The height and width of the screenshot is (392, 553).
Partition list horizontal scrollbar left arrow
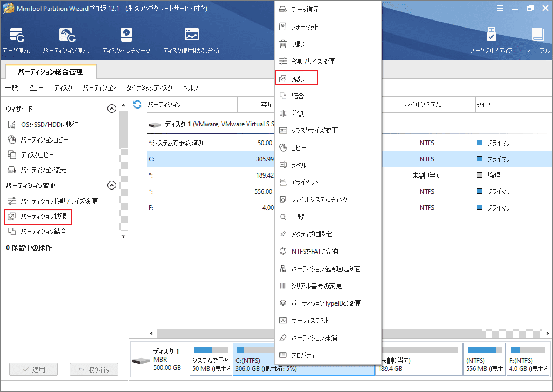click(151, 333)
